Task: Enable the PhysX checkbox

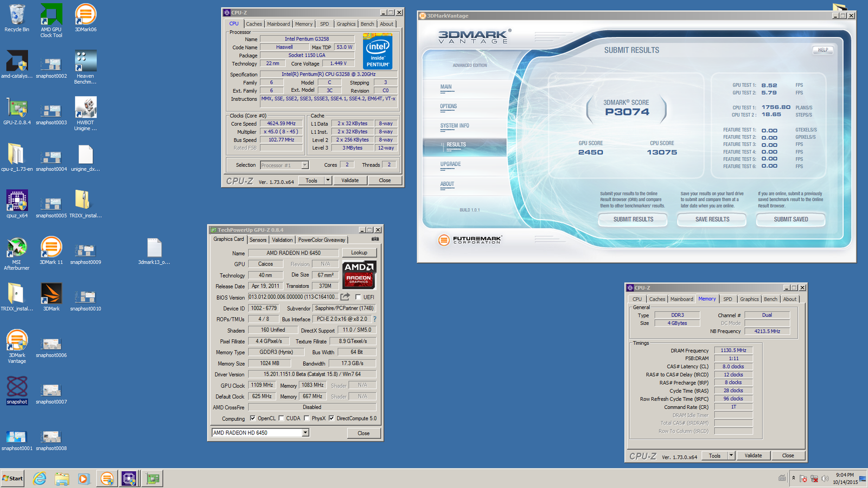Action: (307, 418)
